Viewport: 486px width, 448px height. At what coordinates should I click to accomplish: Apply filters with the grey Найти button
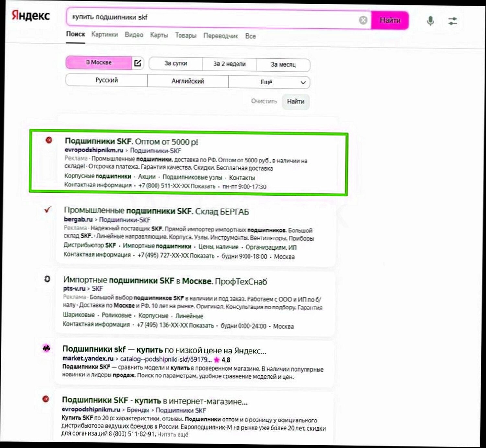point(295,102)
